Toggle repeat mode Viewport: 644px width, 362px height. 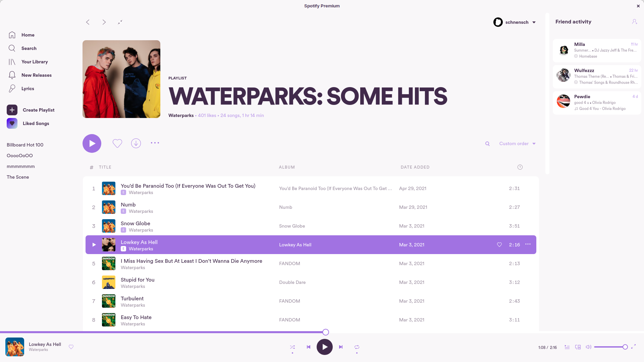pyautogui.click(x=357, y=347)
